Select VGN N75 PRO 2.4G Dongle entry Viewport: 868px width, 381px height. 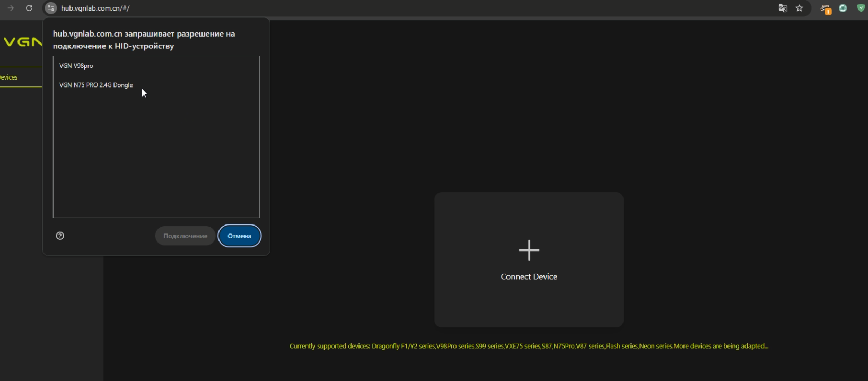pyautogui.click(x=156, y=85)
